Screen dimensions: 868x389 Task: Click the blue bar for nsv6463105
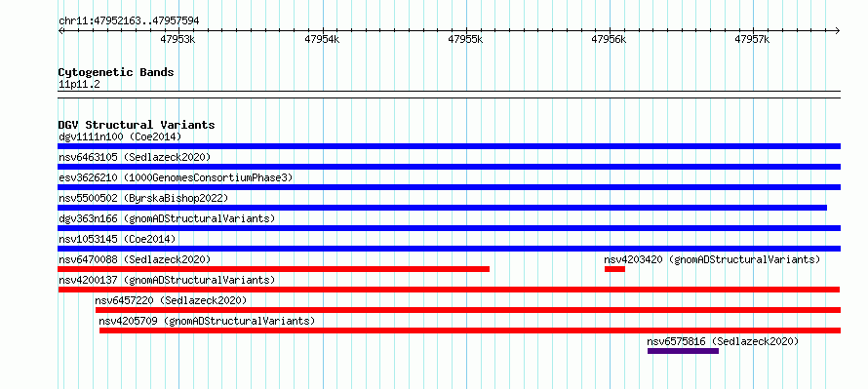pyautogui.click(x=449, y=167)
